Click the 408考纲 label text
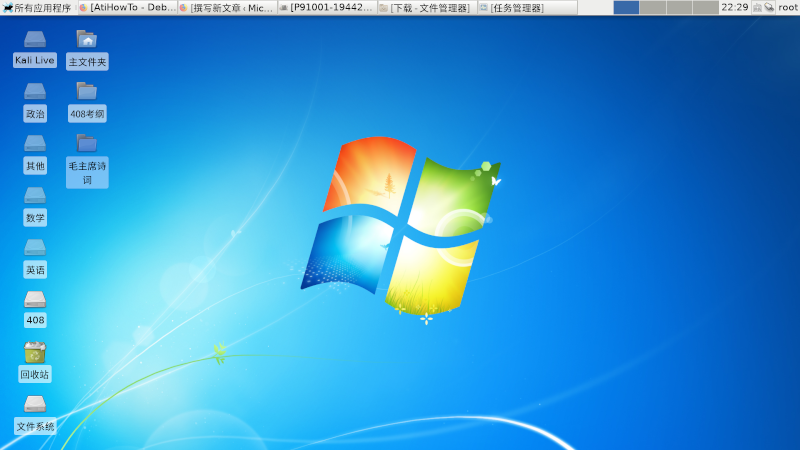800x450 pixels. [x=87, y=114]
